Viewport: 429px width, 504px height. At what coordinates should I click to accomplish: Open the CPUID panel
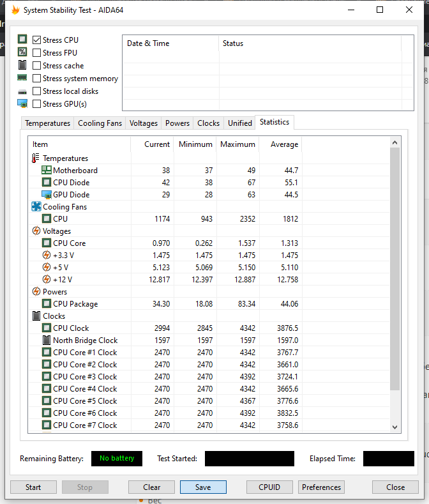tap(269, 487)
